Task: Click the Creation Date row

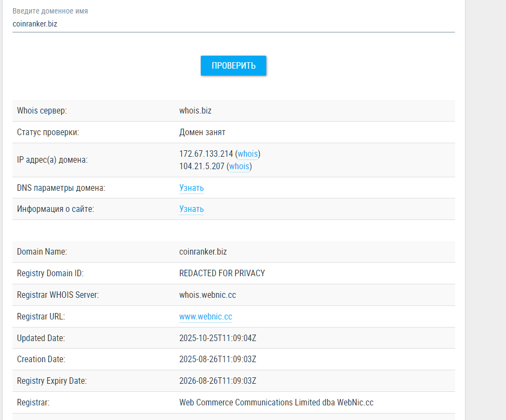Action: click(x=217, y=359)
